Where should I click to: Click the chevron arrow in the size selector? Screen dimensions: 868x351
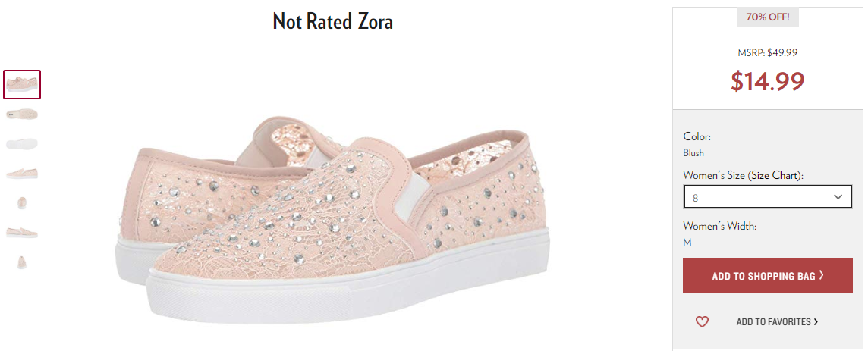[838, 197]
